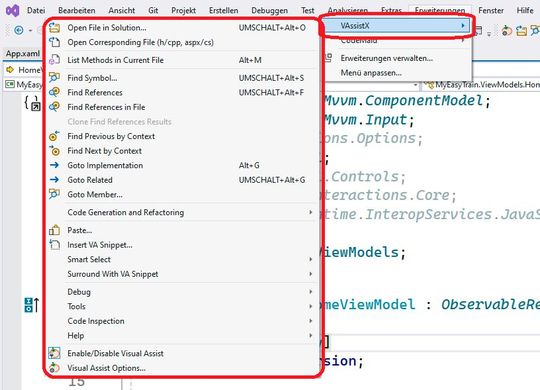Open the MyEasyTrain.ViewModels navigation dropdown
The width and height of the screenshot is (540, 390).
click(x=481, y=84)
